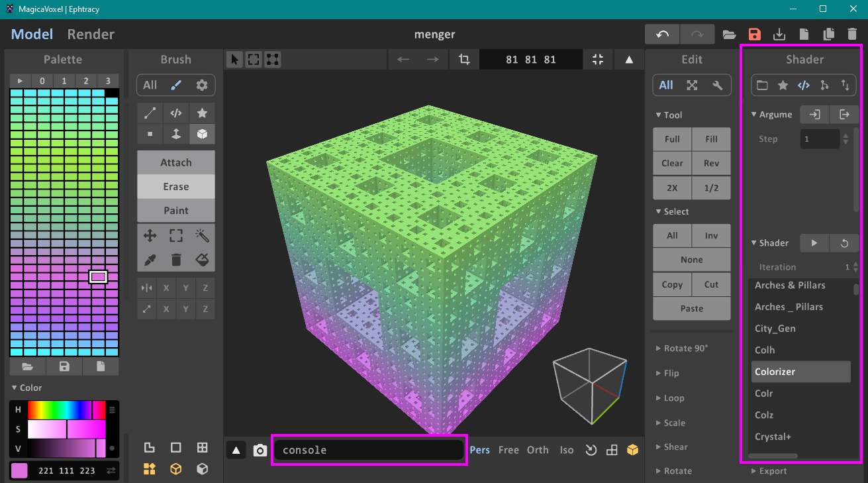Screen dimensions: 868x483
Task: Click the Erase button
Action: [x=175, y=186]
